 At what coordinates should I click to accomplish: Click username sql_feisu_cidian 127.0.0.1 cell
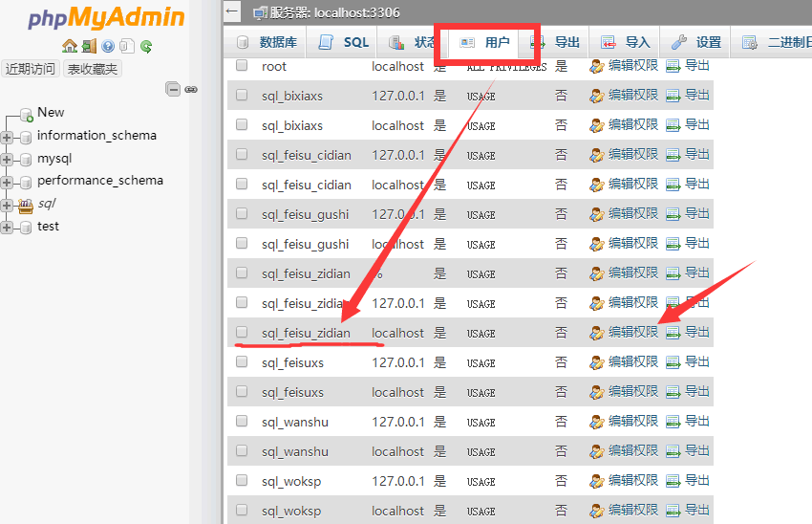click(307, 156)
